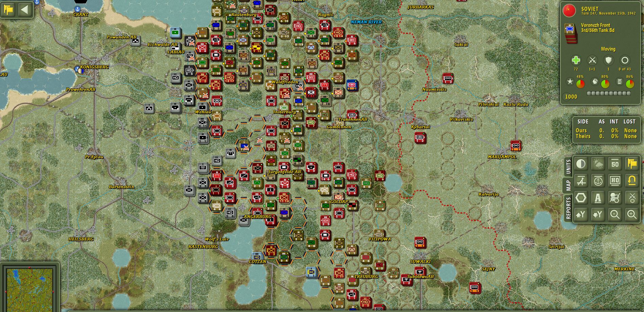The height and width of the screenshot is (312, 644).
Task: Toggle the hexagon grid overlay
Action: point(580,197)
